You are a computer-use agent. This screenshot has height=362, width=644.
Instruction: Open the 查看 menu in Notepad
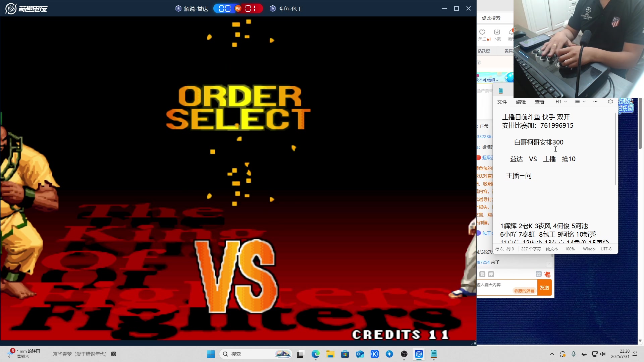coord(540,102)
